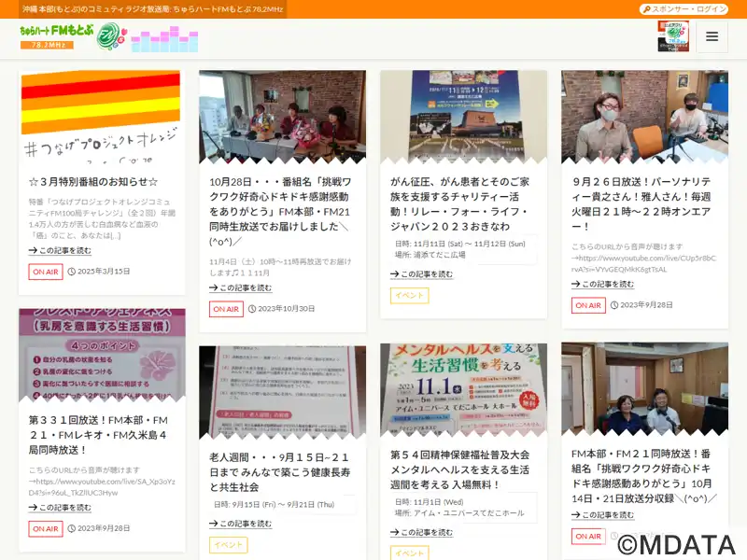Select the ON AIR tag dated 2025年3月15日

click(46, 272)
